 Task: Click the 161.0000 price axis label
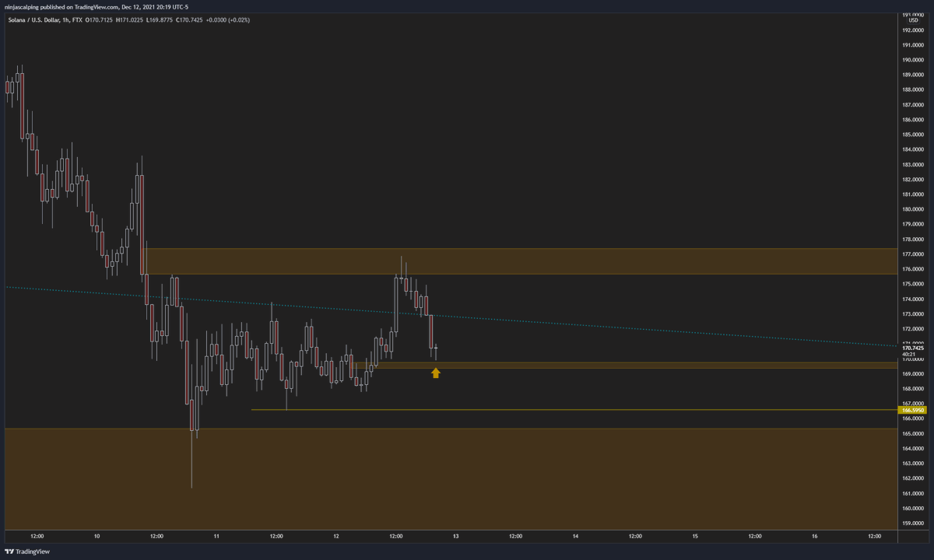pyautogui.click(x=912, y=494)
